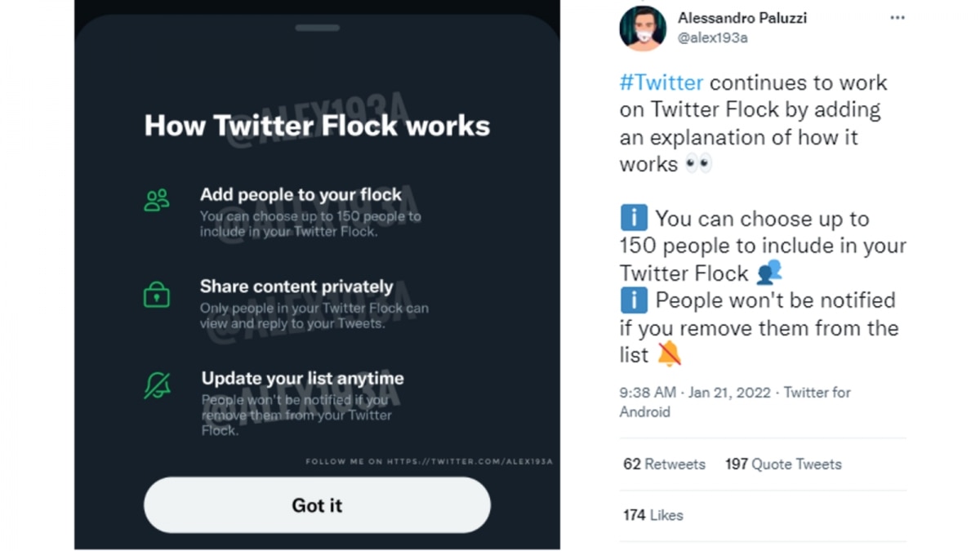Click the Twitter for Android source link
The width and height of the screenshot is (980, 551).
[817, 393]
